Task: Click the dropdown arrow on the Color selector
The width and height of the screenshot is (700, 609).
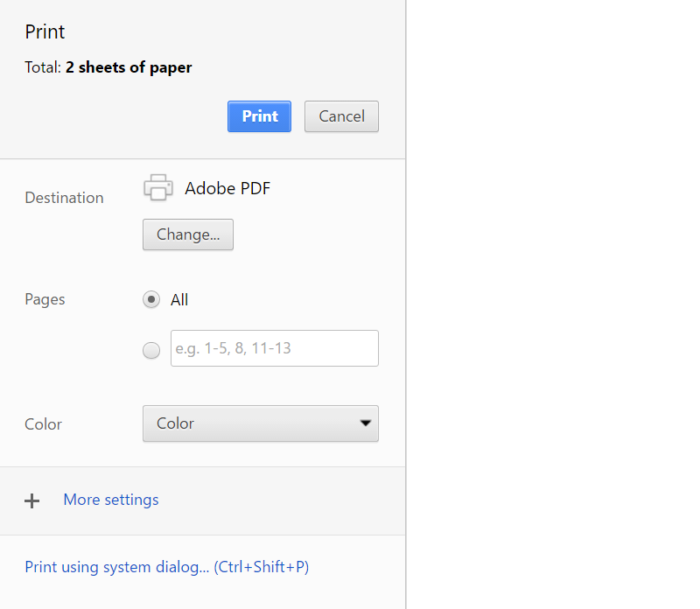Action: coord(365,423)
